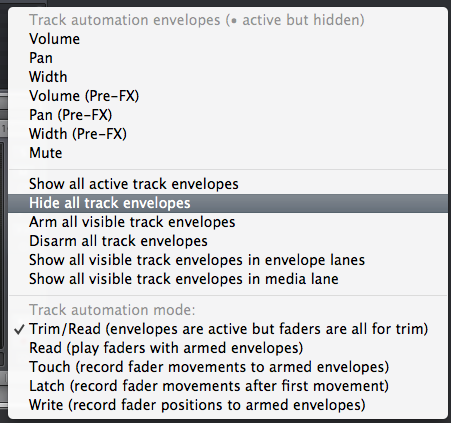The image size is (451, 423).
Task: Show visible envelopes in media lane
Action: [228, 279]
